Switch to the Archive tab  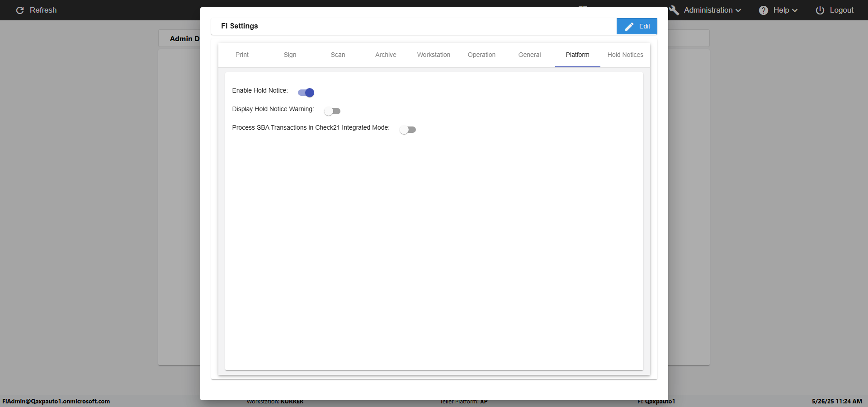(386, 55)
